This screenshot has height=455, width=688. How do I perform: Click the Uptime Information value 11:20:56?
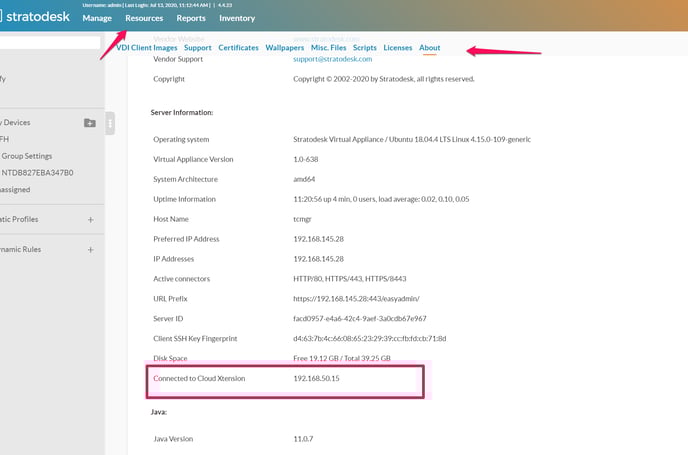[381, 199]
